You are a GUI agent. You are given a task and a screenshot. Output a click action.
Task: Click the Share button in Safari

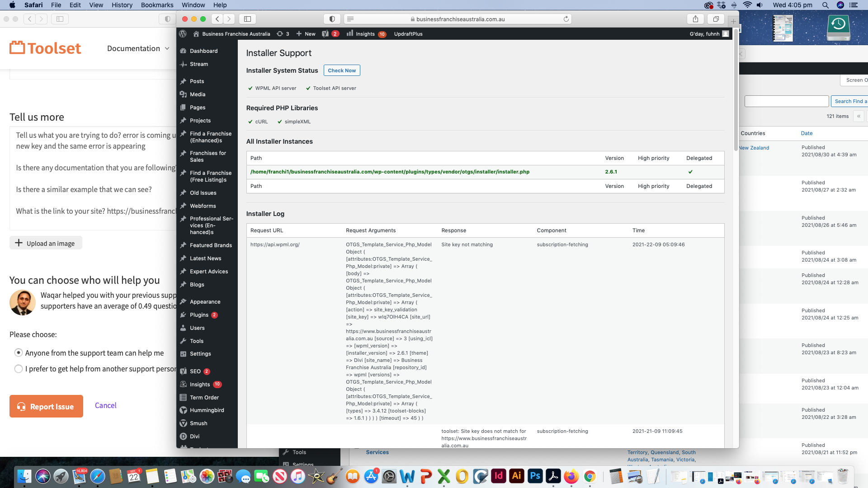pyautogui.click(x=695, y=19)
